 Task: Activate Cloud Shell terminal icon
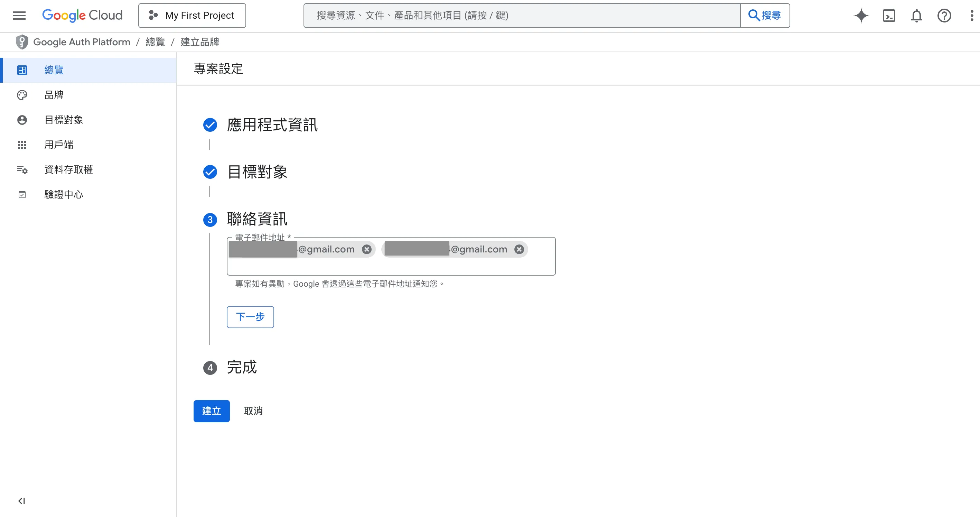pyautogui.click(x=889, y=16)
